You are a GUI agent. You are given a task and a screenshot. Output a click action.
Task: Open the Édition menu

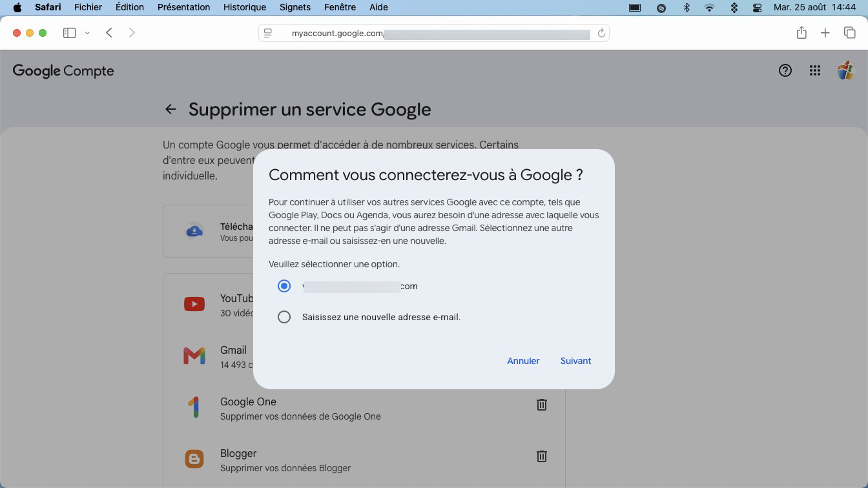130,7
